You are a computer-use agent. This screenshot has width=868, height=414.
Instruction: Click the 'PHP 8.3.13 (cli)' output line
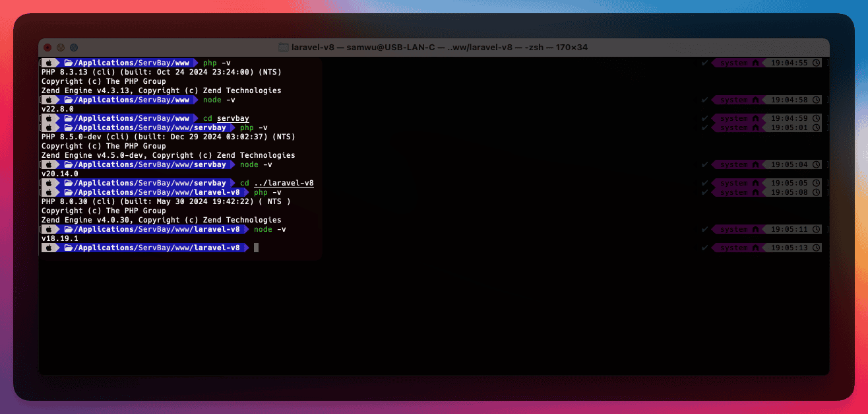coord(162,72)
